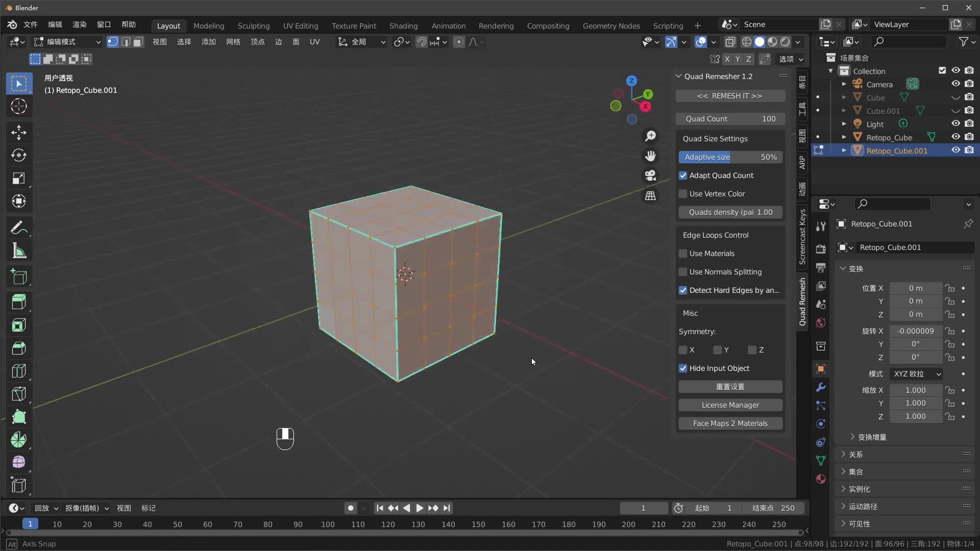Screen dimensions: 980x551
Task: Jump to timeline end frame
Action: (x=447, y=508)
